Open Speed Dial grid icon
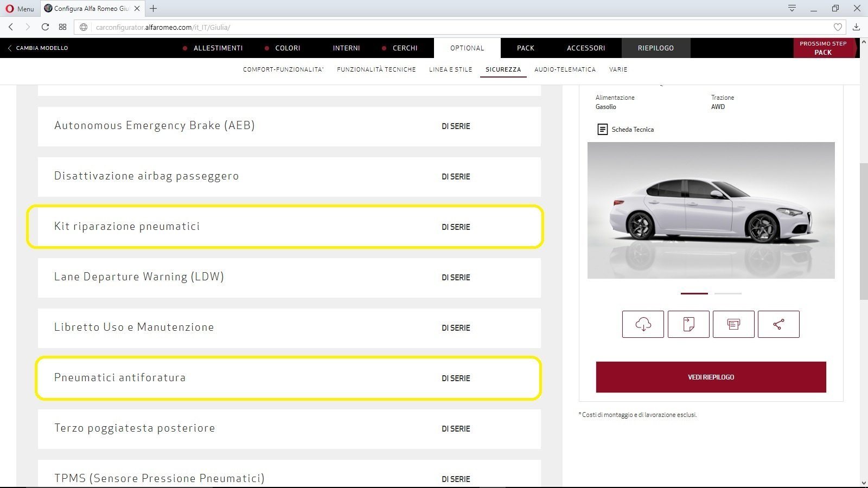The height and width of the screenshot is (488, 868). tap(63, 27)
